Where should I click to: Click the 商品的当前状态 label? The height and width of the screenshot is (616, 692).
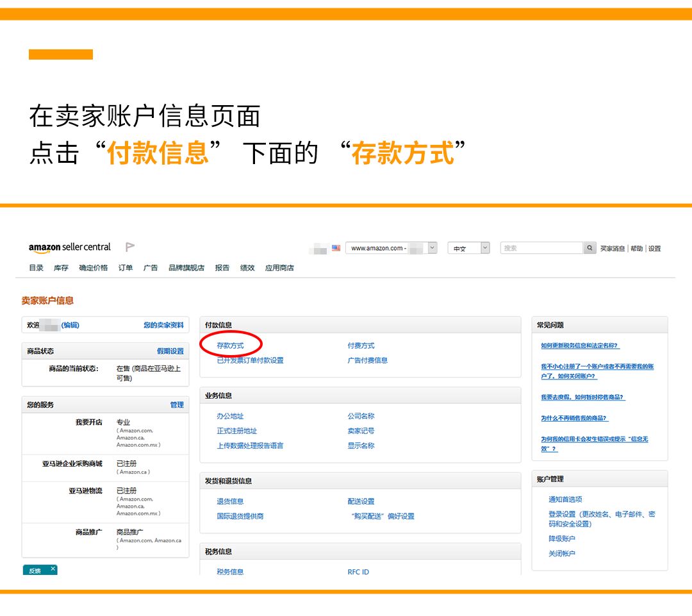[74, 369]
